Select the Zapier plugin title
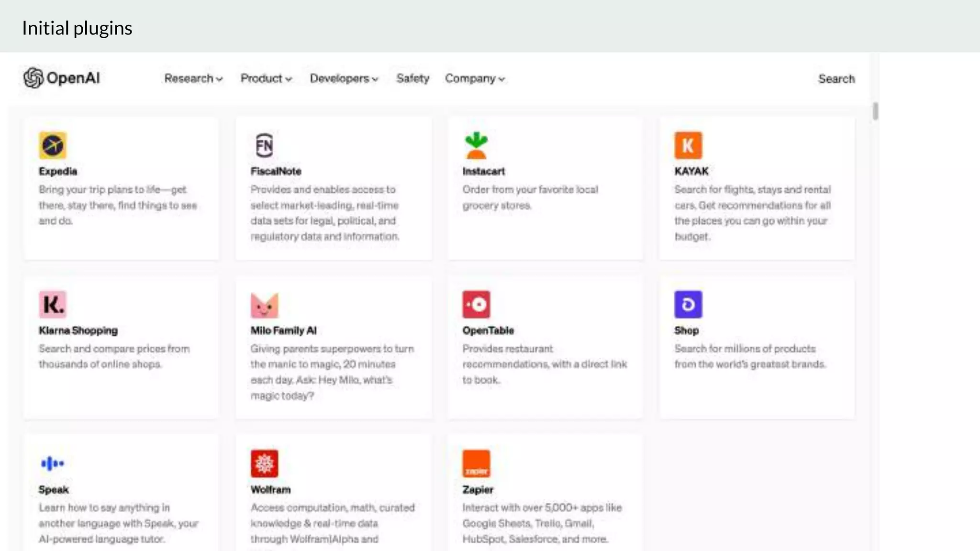 click(x=478, y=490)
